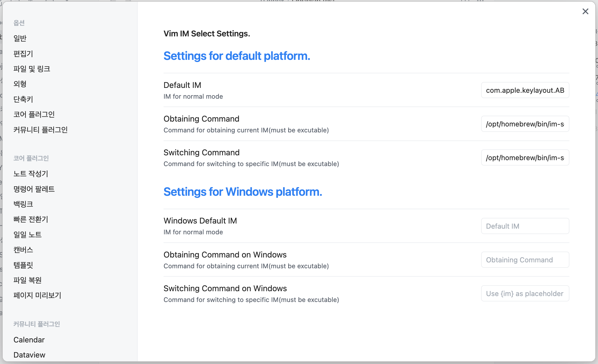Close the settings dialog with X
This screenshot has width=598, height=364.
(585, 11)
